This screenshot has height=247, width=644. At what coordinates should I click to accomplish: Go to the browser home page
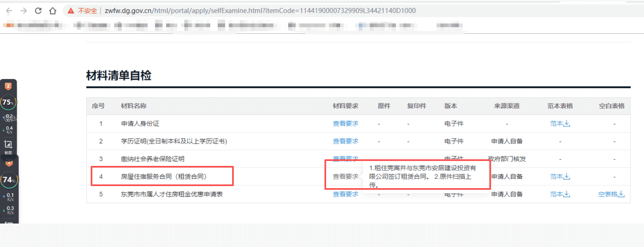(52, 11)
